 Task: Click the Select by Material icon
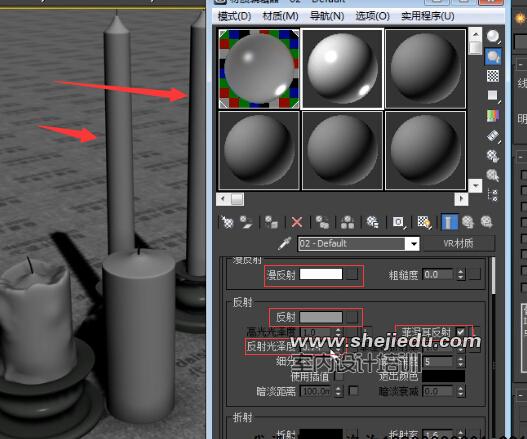click(493, 175)
